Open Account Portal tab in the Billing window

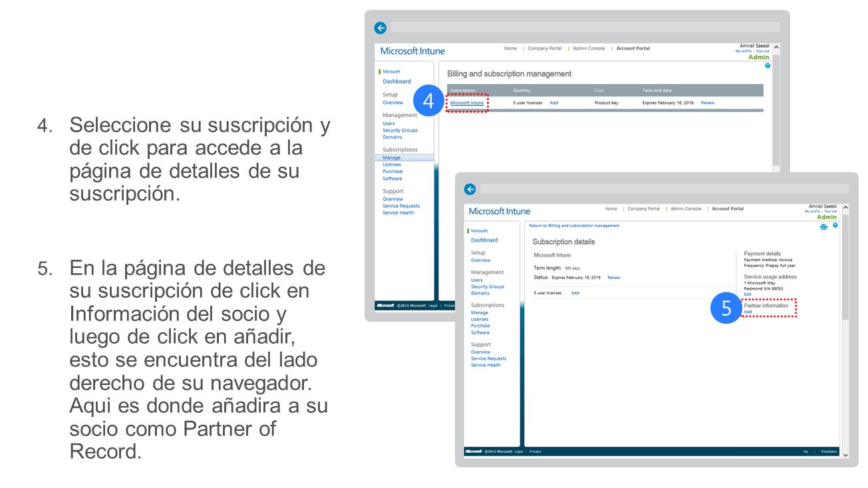click(x=633, y=48)
